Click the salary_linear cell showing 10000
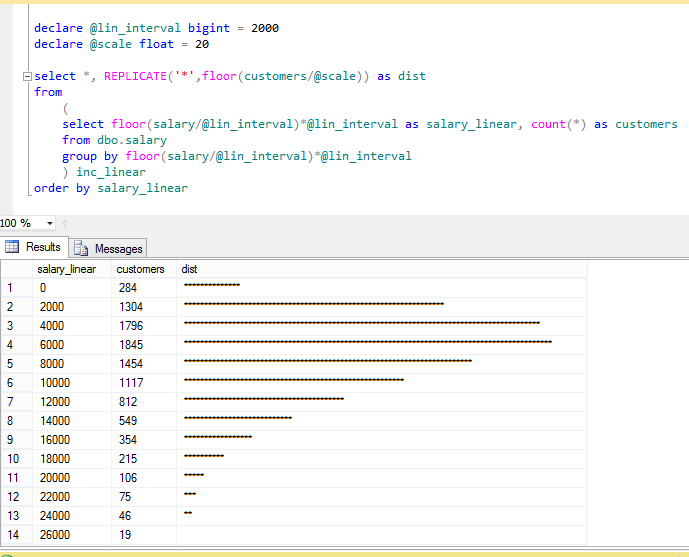This screenshot has width=689, height=557. click(72, 383)
